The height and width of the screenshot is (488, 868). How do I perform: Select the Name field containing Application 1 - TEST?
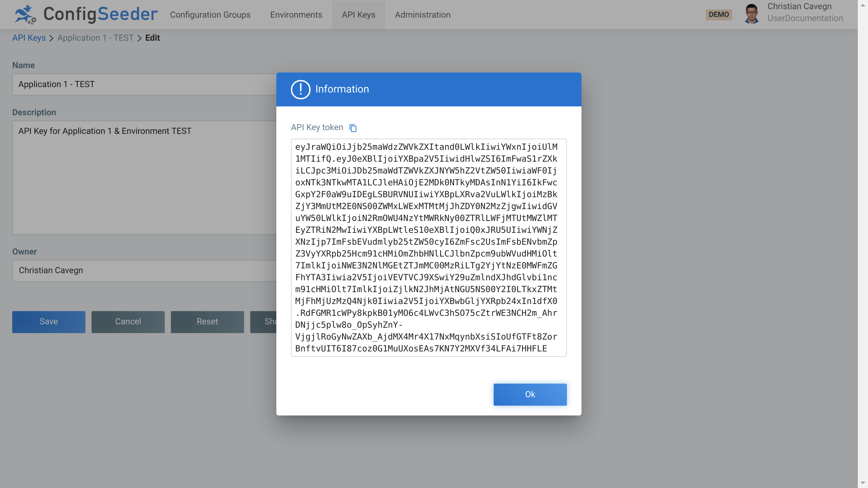click(x=136, y=84)
